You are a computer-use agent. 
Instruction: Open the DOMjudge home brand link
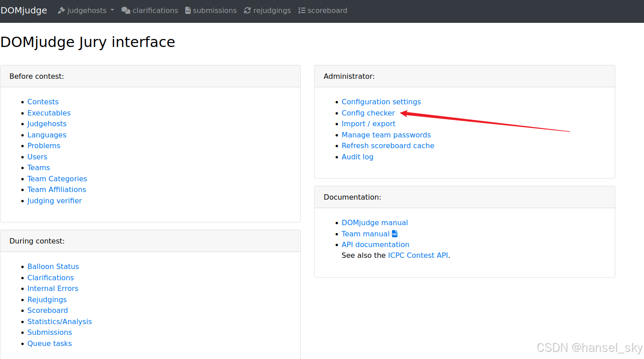24,10
